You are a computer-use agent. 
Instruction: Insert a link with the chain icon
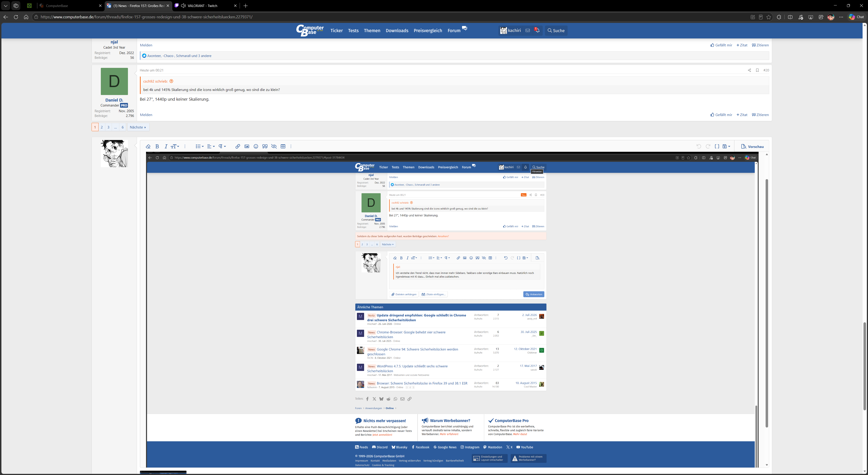click(238, 146)
